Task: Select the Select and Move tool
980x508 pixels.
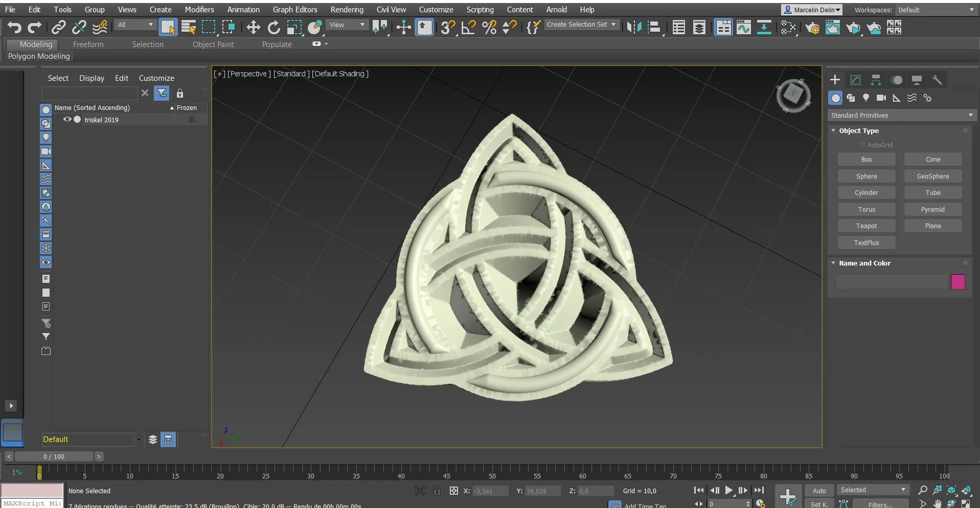Action: pos(253,27)
